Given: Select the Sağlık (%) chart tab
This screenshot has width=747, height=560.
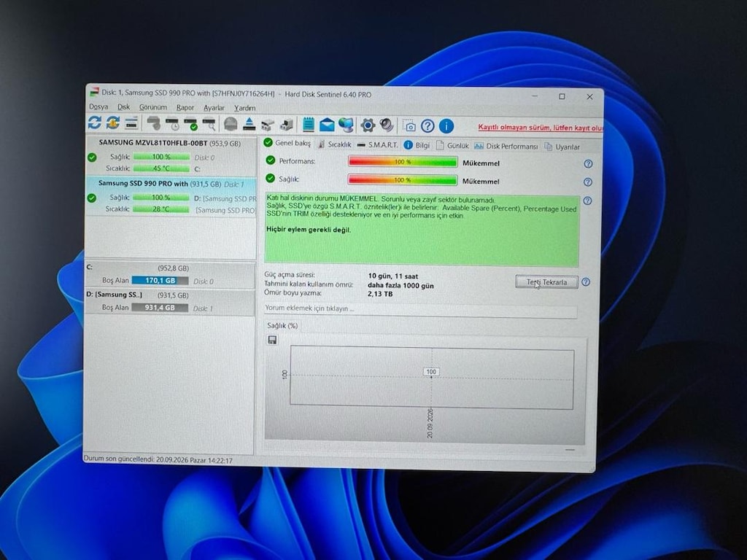Looking at the screenshot, I should [282, 326].
